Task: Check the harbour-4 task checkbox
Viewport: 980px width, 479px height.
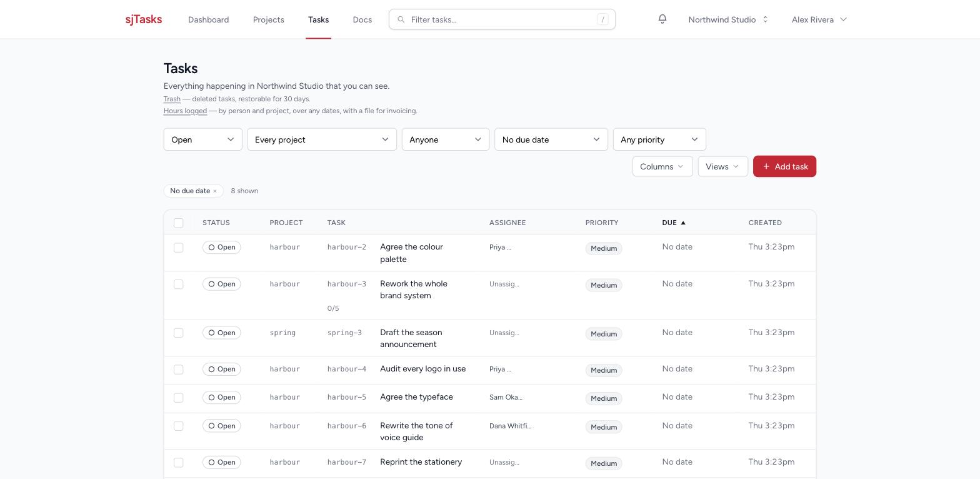Action: tap(179, 370)
